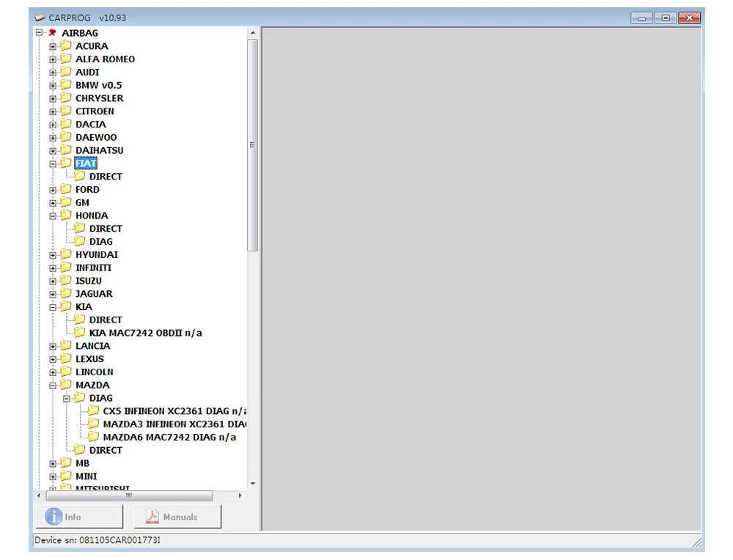This screenshot has height=560, width=733.
Task: Collapse the DIAG node under MAZDA
Action: click(x=67, y=398)
